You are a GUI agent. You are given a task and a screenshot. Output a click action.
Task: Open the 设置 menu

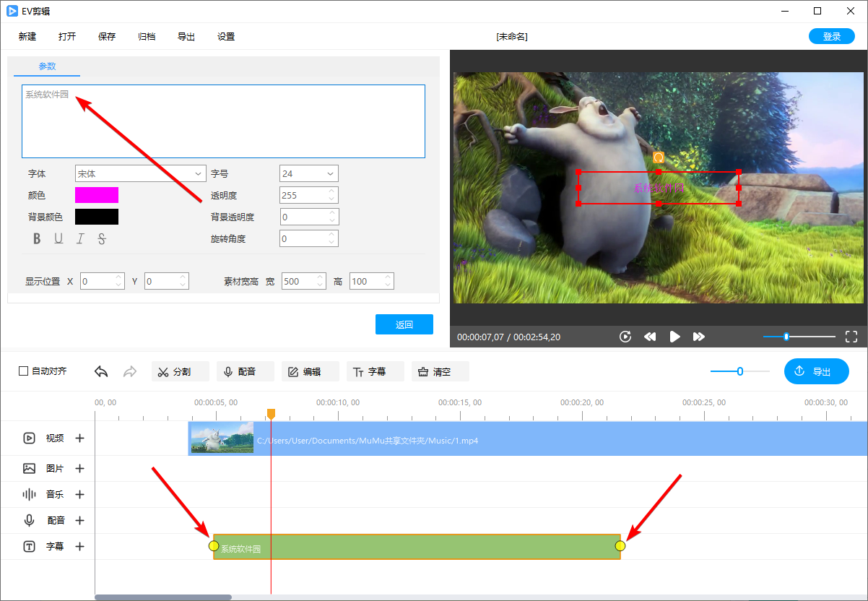tap(226, 37)
